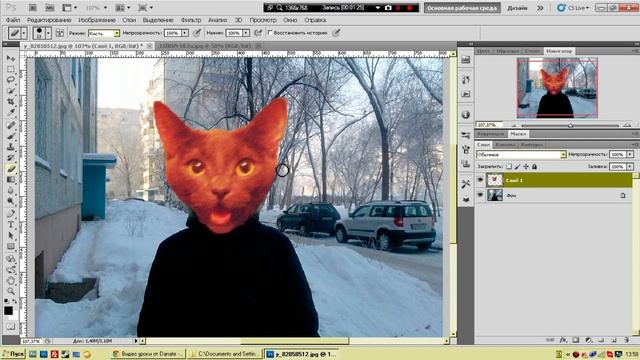Open 'Видео уроки от Danate' taskbar button
This screenshot has width=640, height=360.
(x=148, y=354)
